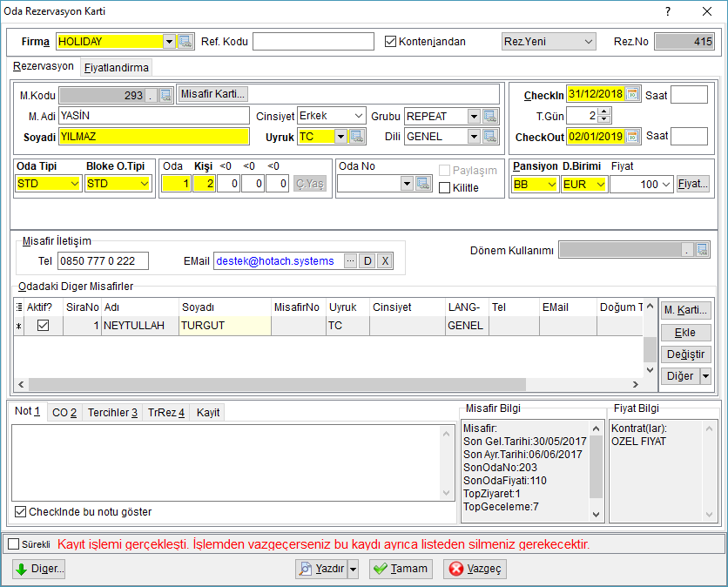728x587 pixels.
Task: Click the bottom-left Diger... button
Action: 39,569
